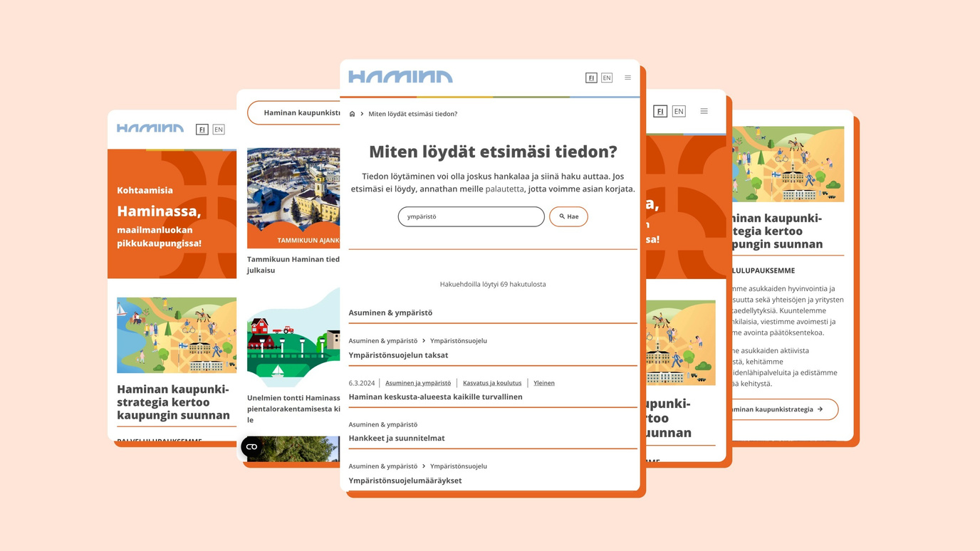Click the round accessibility icon at bottom left
The height and width of the screenshot is (551, 980).
[251, 446]
